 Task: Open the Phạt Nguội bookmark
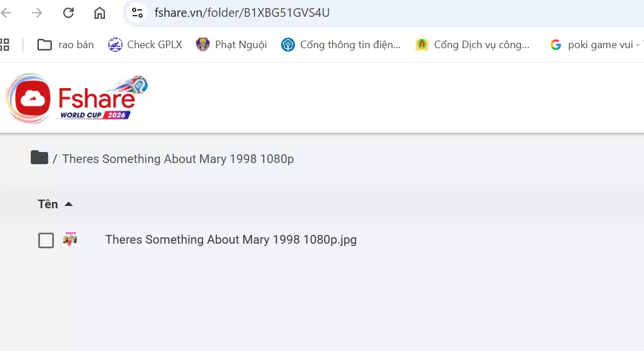coord(232,45)
